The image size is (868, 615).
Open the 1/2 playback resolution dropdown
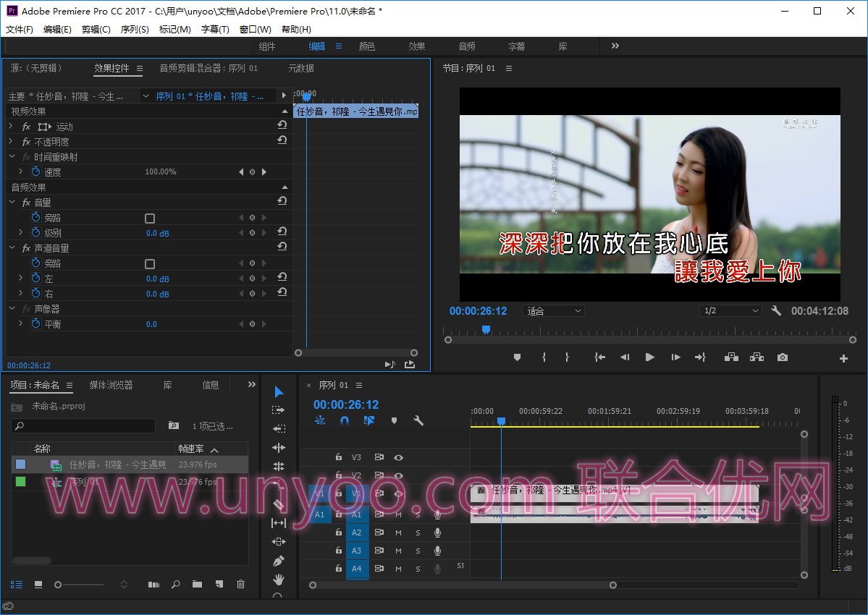(730, 311)
